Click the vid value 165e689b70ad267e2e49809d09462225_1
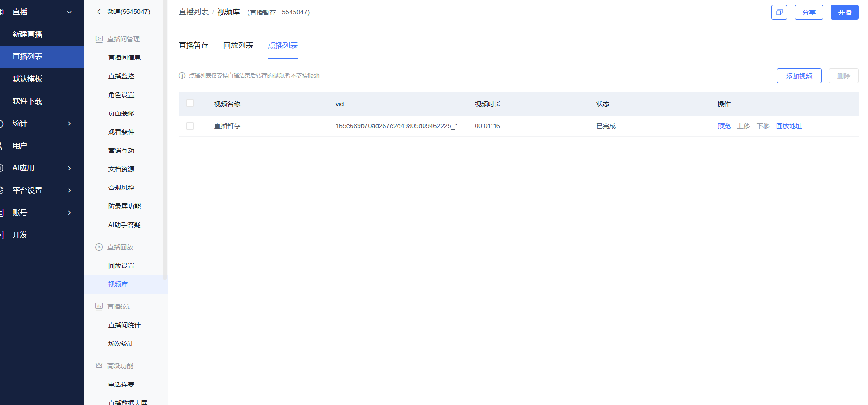The image size is (868, 405). point(397,126)
